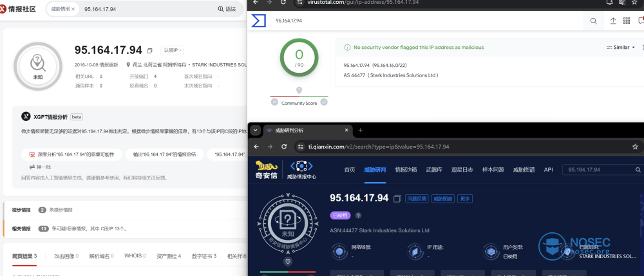Open a new tab in the Qianxin browser

[361, 131]
